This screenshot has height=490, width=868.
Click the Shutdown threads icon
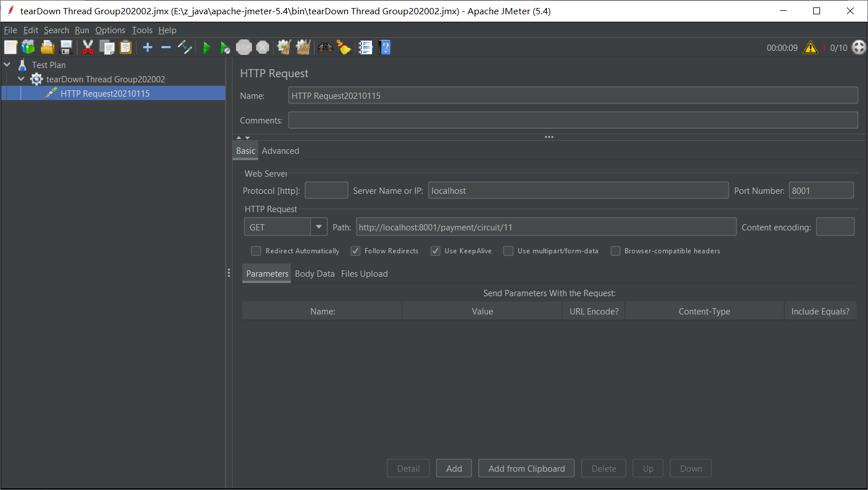262,47
